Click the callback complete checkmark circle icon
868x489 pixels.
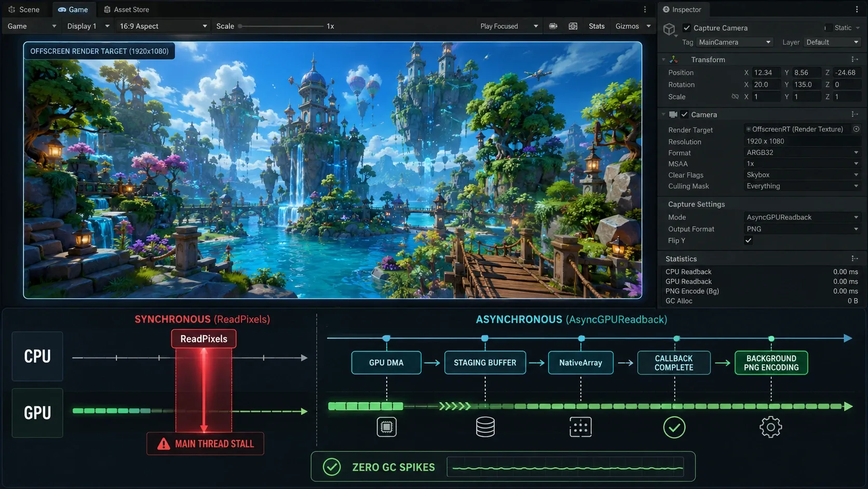click(674, 427)
